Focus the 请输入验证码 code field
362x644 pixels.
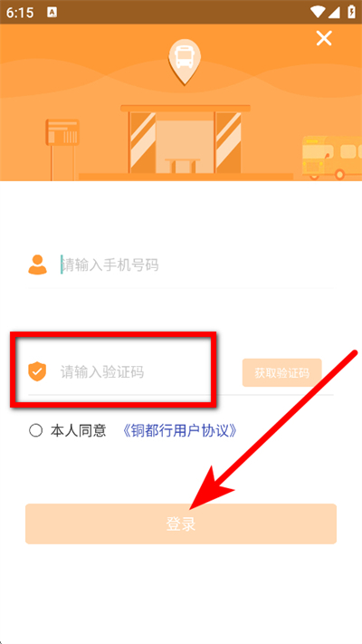tap(148, 372)
